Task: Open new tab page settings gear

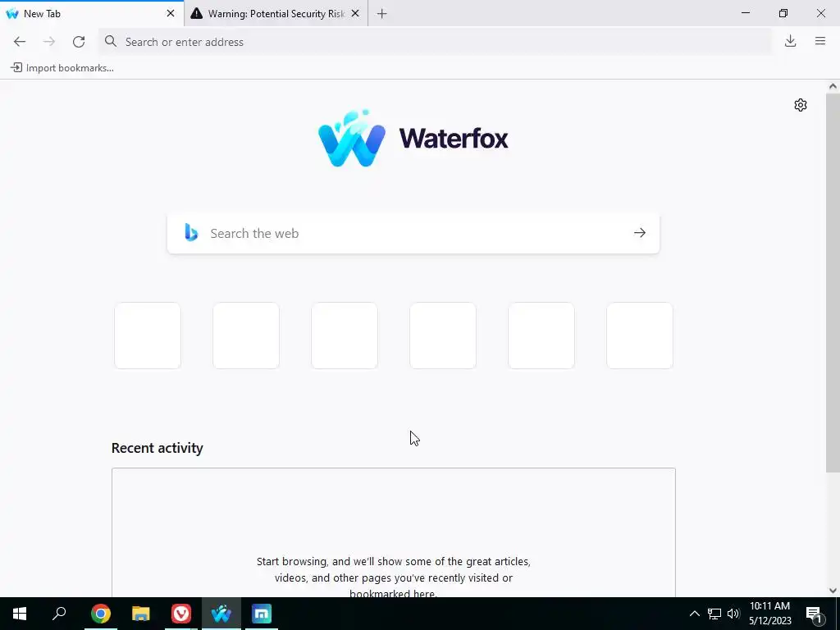Action: coord(801,105)
